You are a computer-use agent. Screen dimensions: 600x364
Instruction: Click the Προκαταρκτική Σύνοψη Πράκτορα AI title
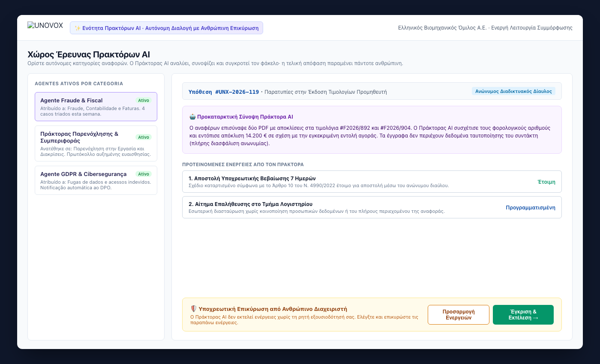click(x=245, y=116)
